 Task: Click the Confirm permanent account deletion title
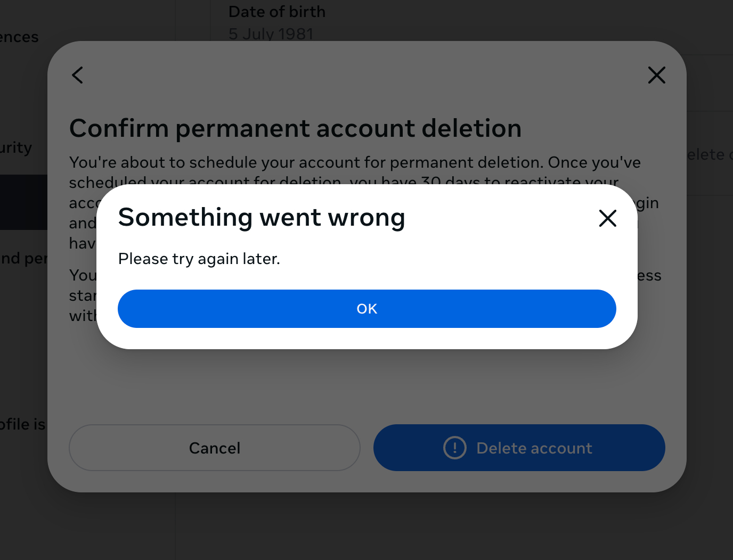(295, 128)
